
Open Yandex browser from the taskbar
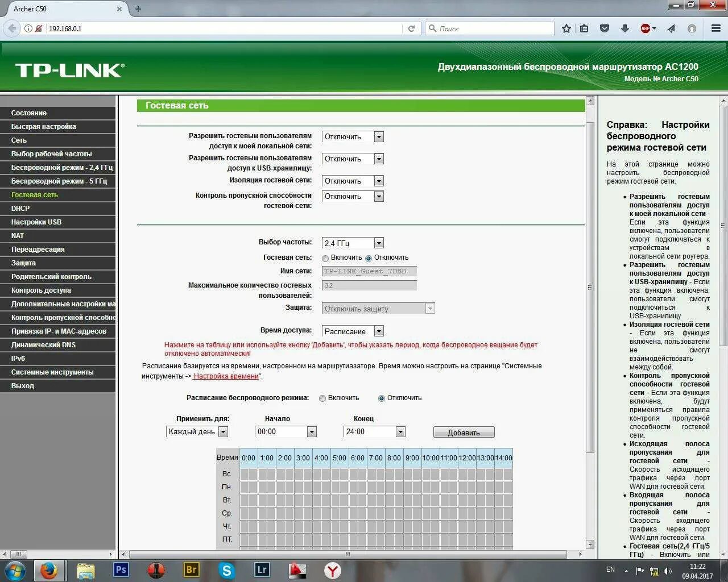tap(333, 570)
